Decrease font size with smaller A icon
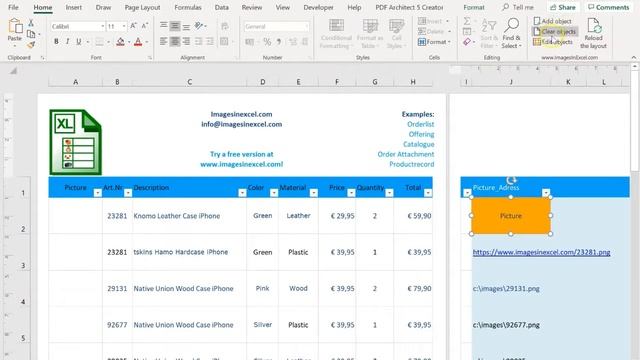Image resolution: width=640 pixels, height=360 pixels. tap(144, 26)
